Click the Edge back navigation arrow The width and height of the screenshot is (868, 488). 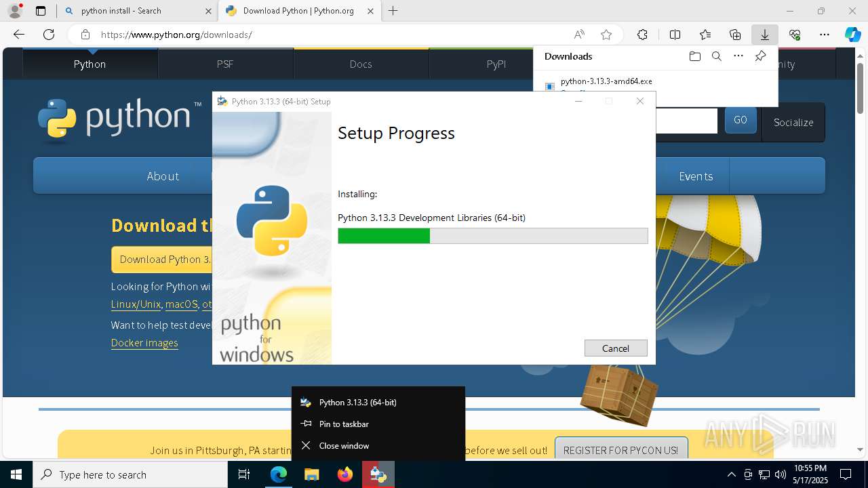(19, 35)
